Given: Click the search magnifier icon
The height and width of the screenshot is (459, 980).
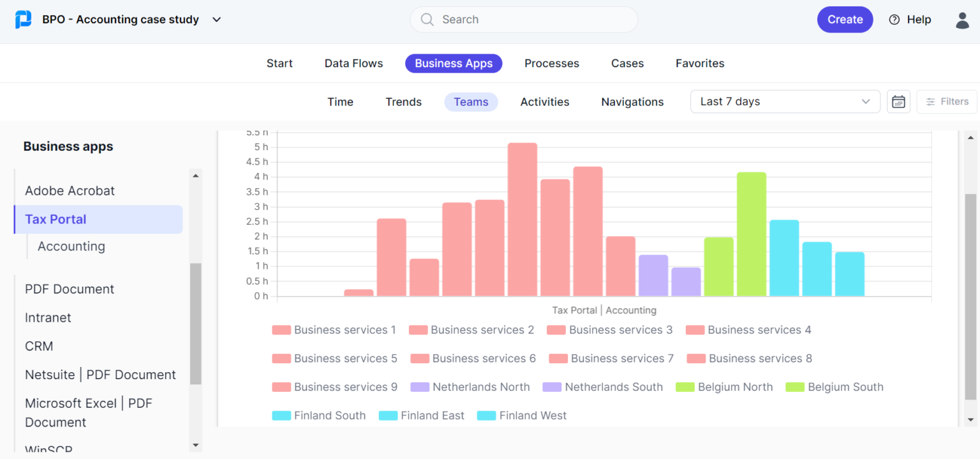Looking at the screenshot, I should click(427, 20).
